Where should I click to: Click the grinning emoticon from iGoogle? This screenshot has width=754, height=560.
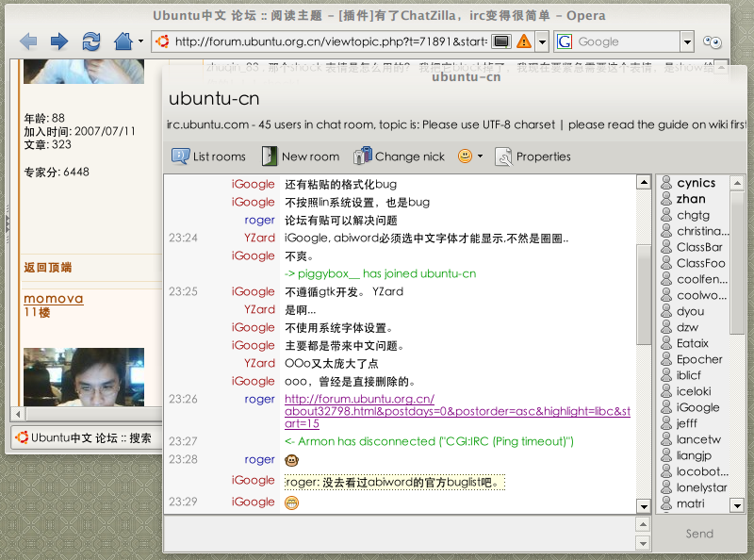coord(291,502)
